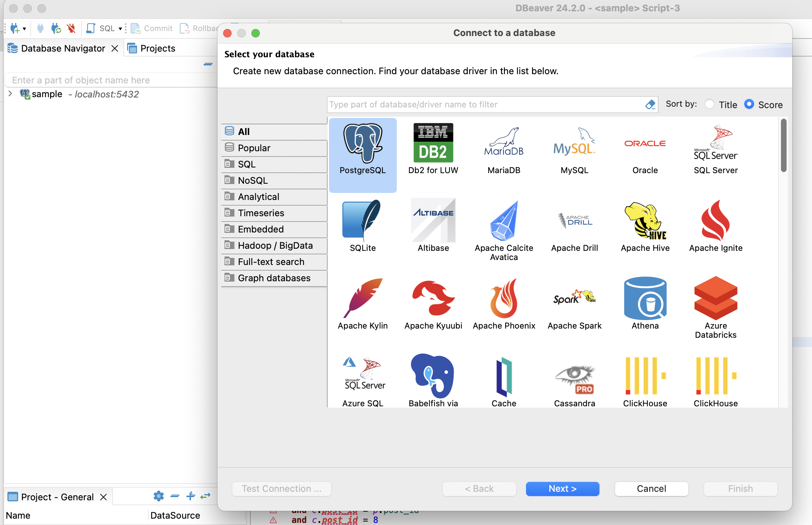Click the driver list vertical scrollbar
The width and height of the screenshot is (812, 525).
[x=783, y=146]
